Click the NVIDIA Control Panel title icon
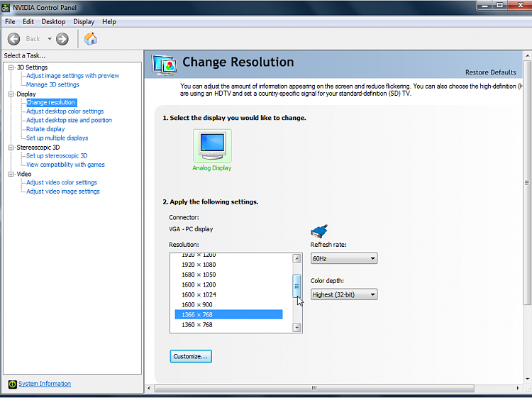Image resolution: width=532 pixels, height=398 pixels. click(x=6, y=8)
